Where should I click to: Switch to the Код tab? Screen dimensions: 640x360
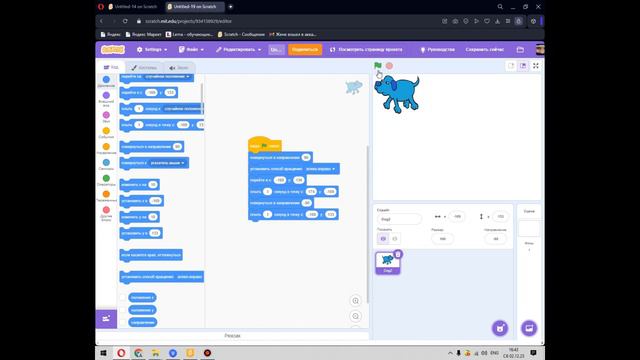(x=111, y=67)
